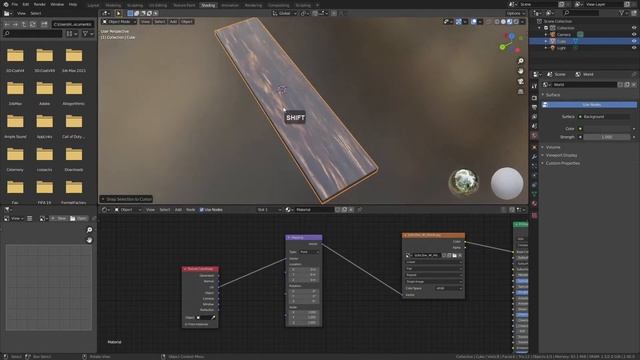Browse material datablock icon in node editor
Image resolution: width=640 pixels, height=360 pixels.
(289, 210)
